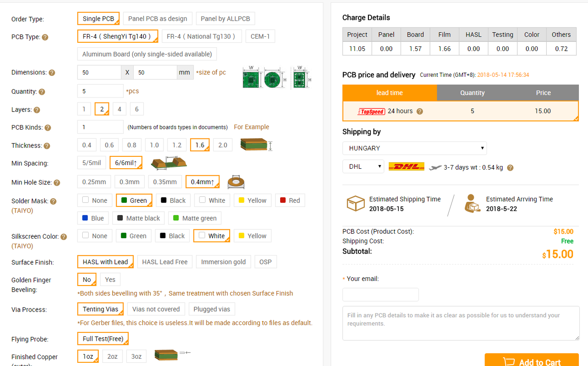Image resolution: width=588 pixels, height=366 pixels.
Task: Choose Panel PCB as design order type
Action: click(x=158, y=19)
